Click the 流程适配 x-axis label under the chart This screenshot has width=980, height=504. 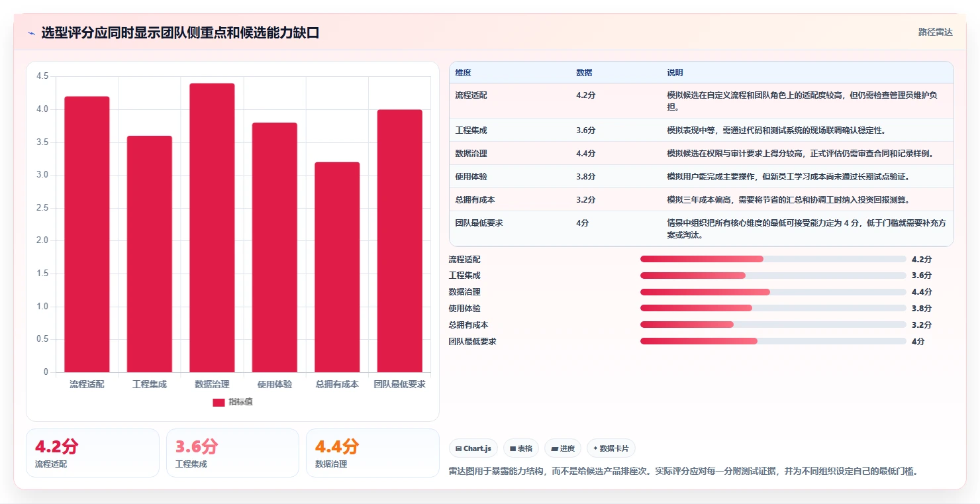[87, 384]
